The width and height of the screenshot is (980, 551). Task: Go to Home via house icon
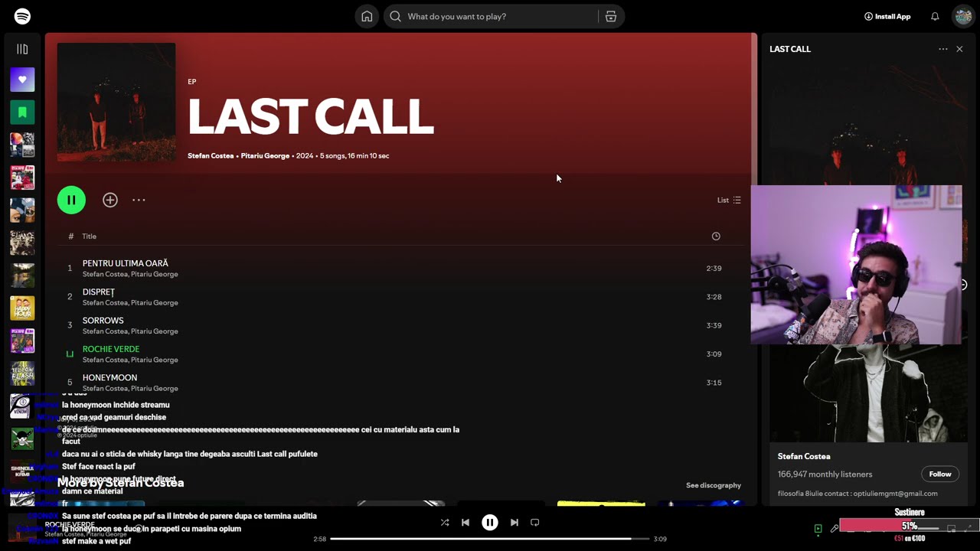(x=367, y=16)
